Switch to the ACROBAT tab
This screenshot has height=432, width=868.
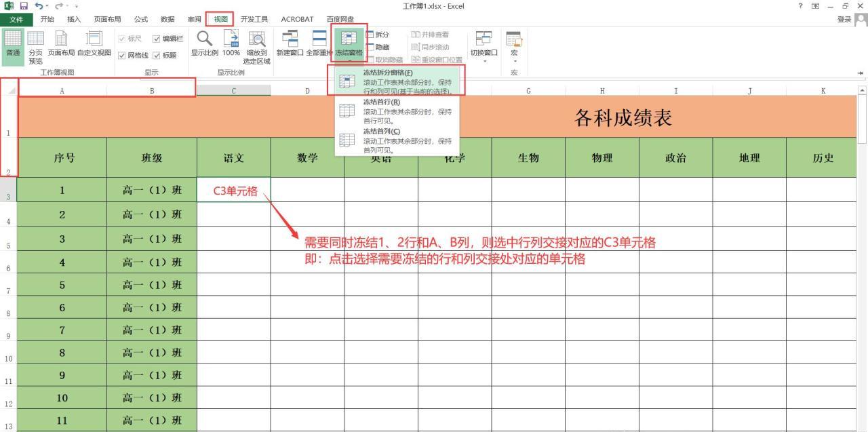click(297, 19)
